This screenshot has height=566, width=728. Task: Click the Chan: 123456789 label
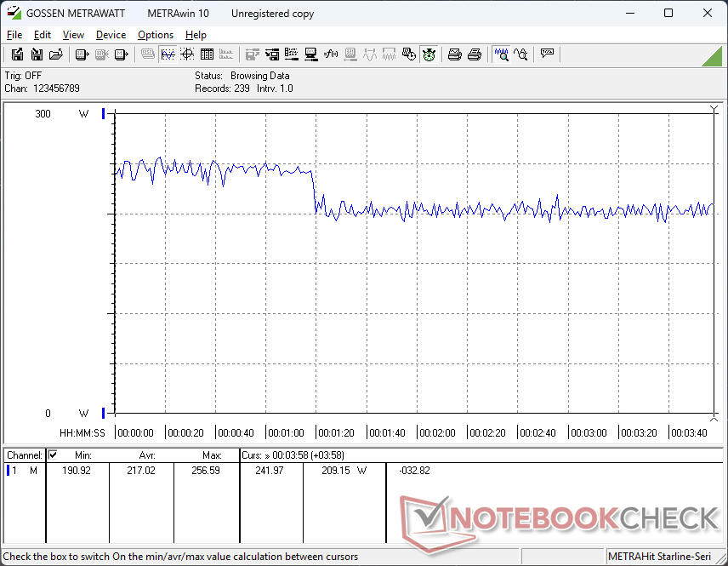(43, 89)
